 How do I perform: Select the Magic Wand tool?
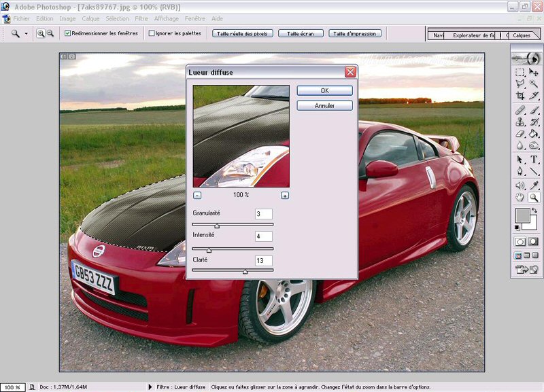click(534, 84)
